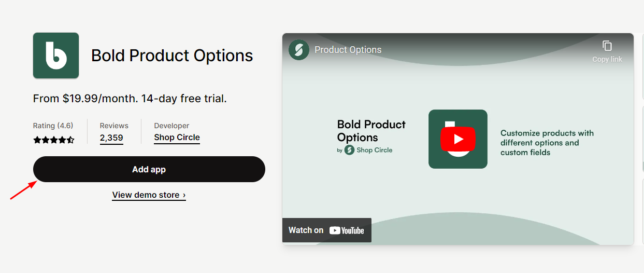Open the Shop Circle developer link
The height and width of the screenshot is (273, 644).
177,138
